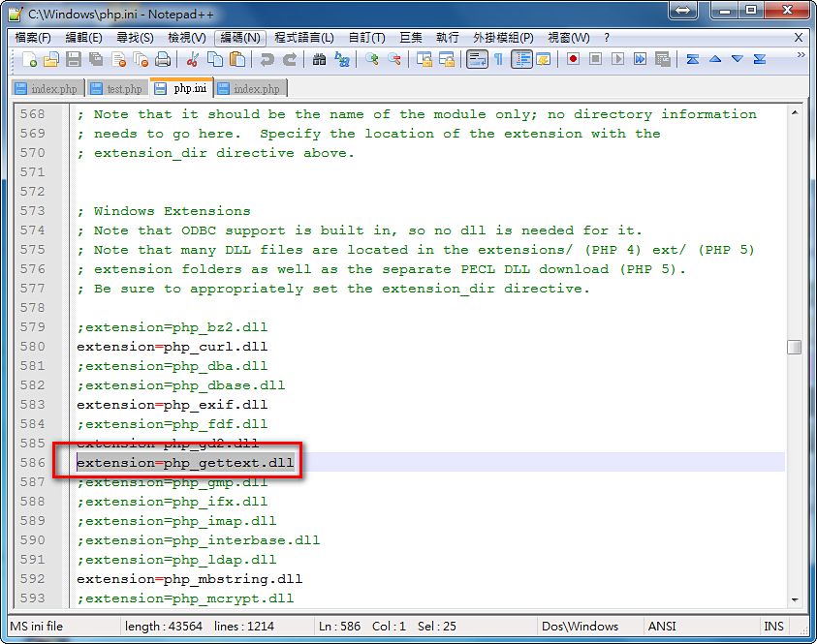
Task: Play back recorded macro
Action: pos(617,59)
